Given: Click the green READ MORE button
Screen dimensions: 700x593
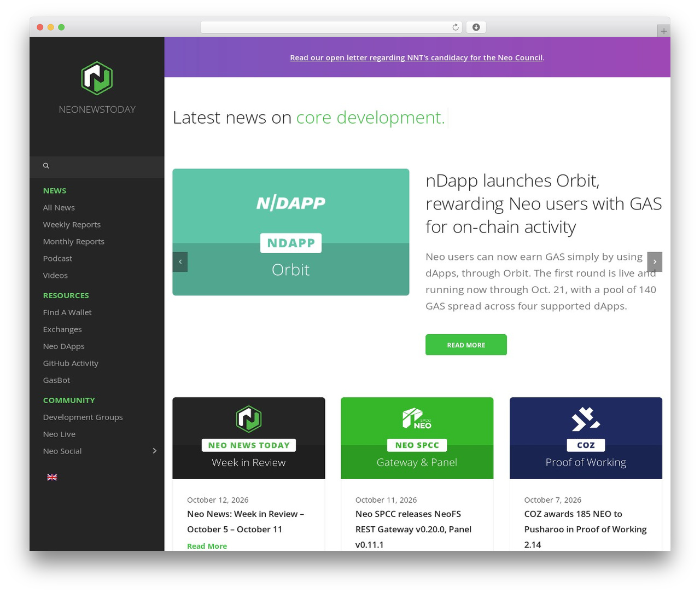Looking at the screenshot, I should [x=466, y=345].
